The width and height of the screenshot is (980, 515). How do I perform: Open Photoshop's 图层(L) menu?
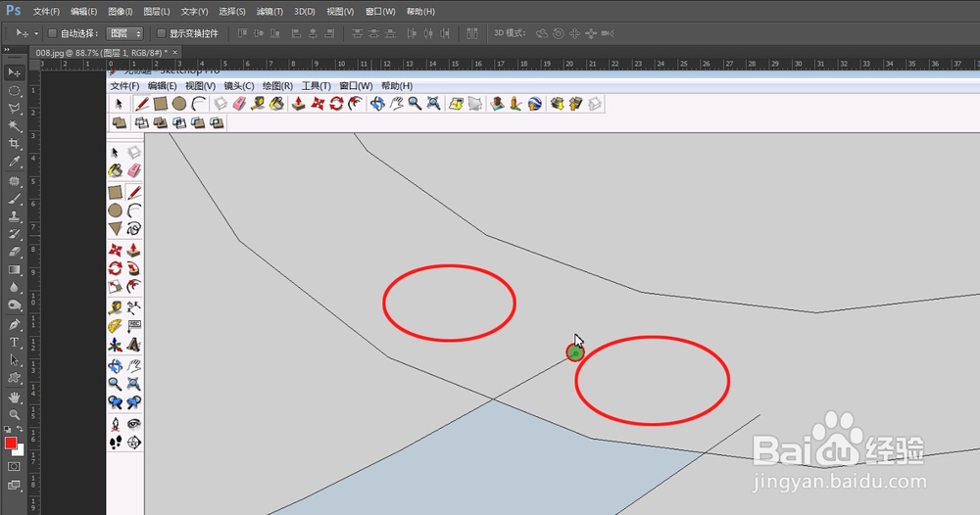coord(156,11)
